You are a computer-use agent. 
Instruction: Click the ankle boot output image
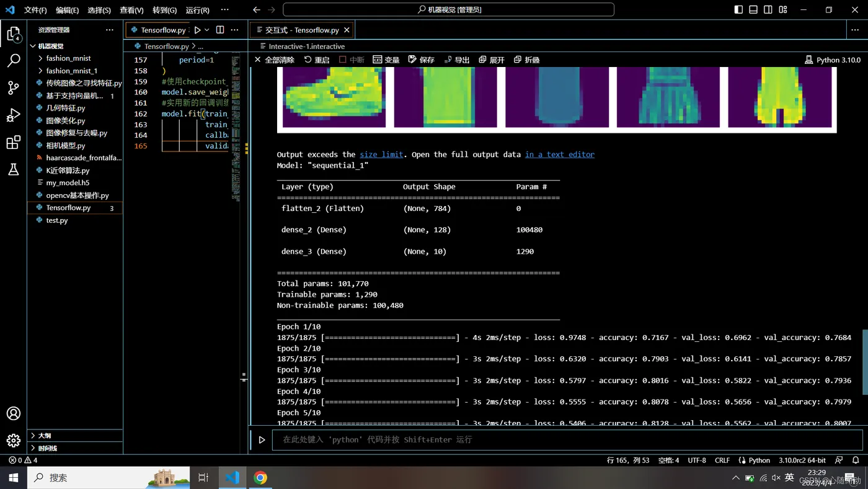(x=334, y=97)
